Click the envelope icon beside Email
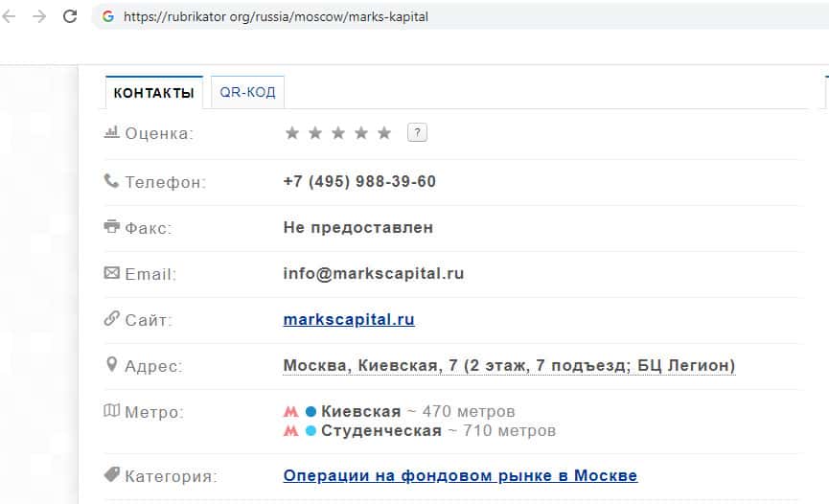The width and height of the screenshot is (829, 504). [x=111, y=273]
